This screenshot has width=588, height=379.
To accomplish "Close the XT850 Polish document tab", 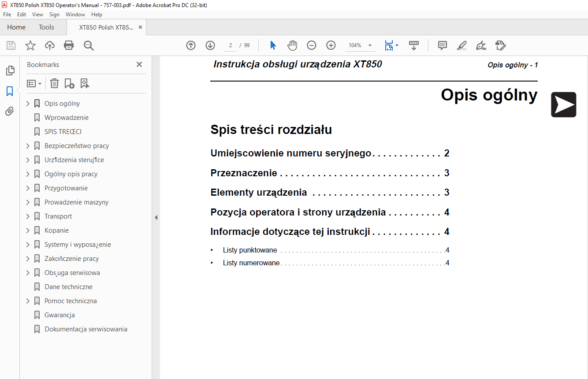I will (x=141, y=27).
